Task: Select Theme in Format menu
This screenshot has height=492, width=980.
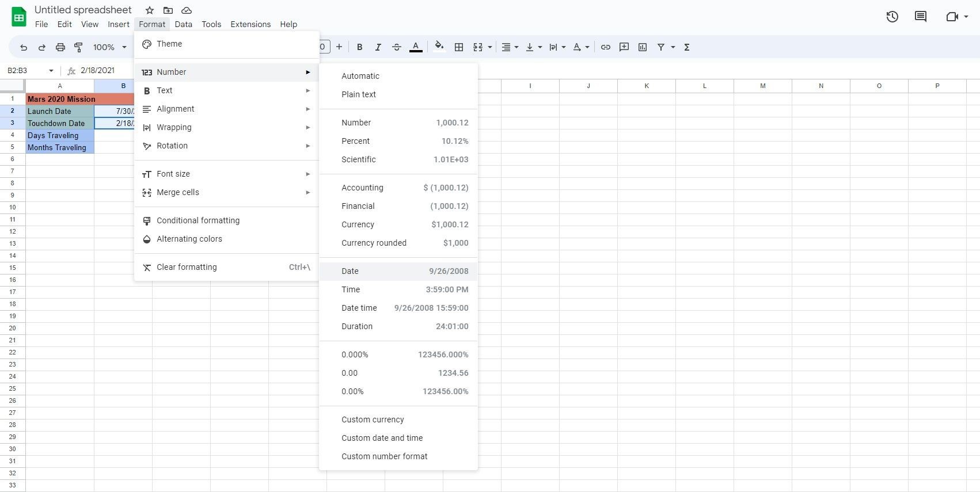Action: point(227,44)
